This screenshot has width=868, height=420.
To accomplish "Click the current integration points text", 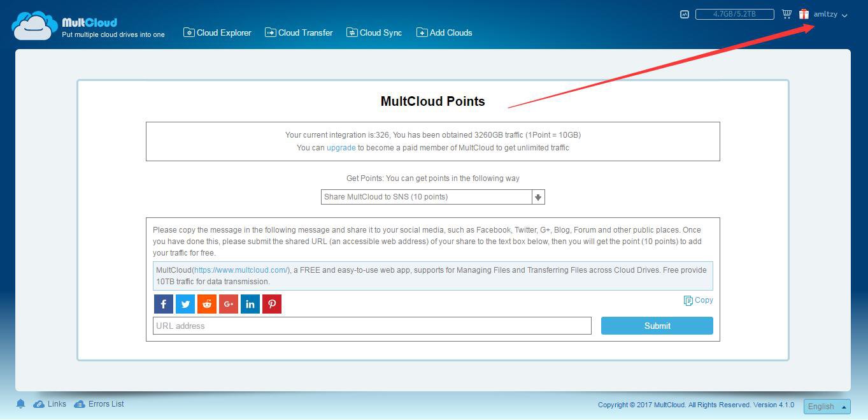I will (x=433, y=135).
